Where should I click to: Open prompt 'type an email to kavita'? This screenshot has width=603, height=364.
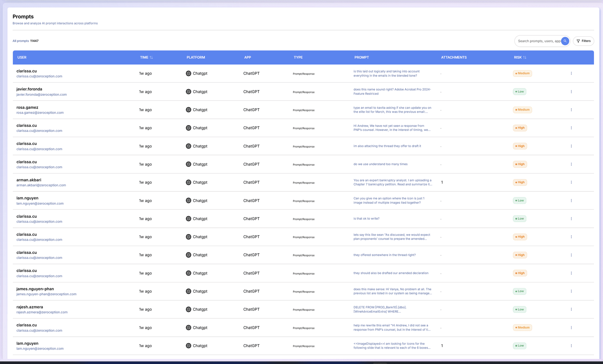point(392,110)
